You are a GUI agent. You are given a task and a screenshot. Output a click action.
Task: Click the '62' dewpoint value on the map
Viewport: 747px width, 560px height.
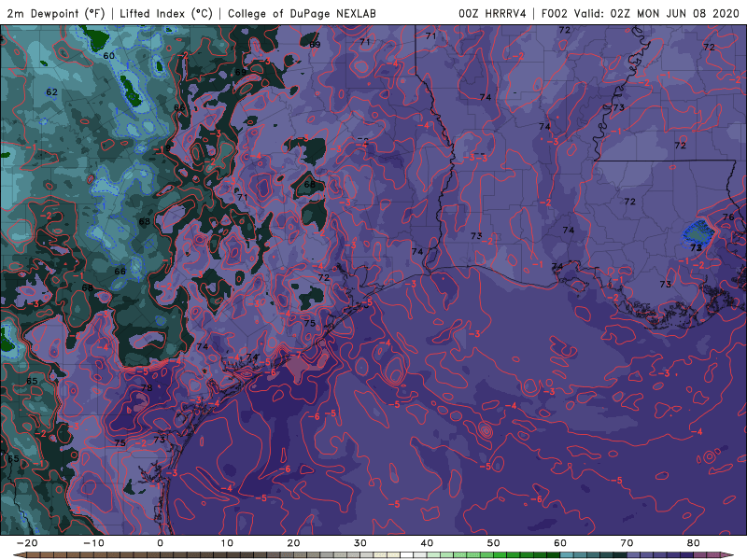pyautogui.click(x=52, y=91)
